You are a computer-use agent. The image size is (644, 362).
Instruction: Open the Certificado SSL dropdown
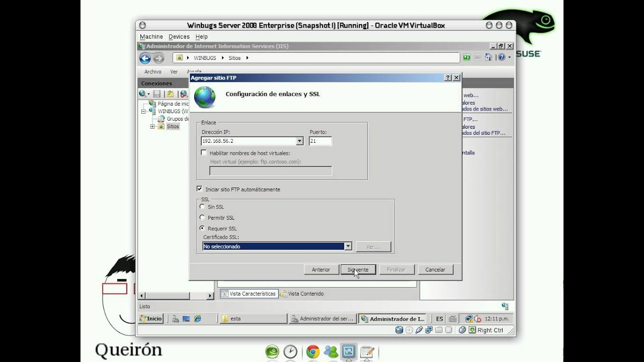click(348, 246)
